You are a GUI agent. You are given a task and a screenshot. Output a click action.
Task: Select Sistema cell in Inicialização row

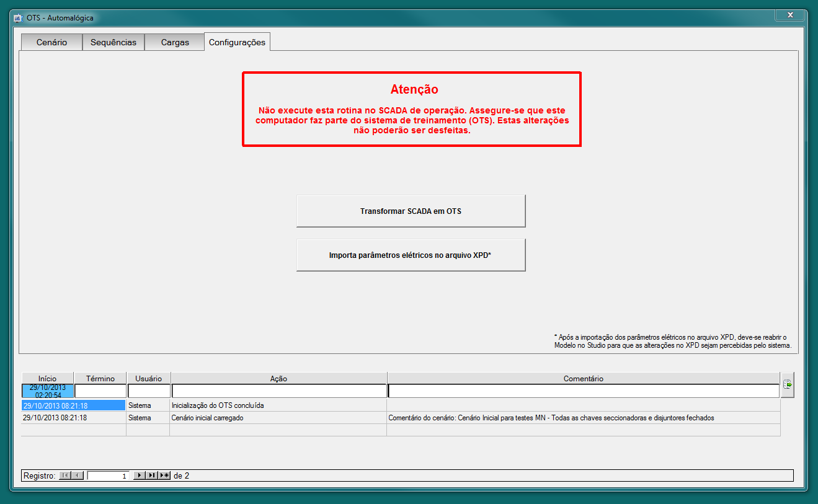tap(148, 405)
